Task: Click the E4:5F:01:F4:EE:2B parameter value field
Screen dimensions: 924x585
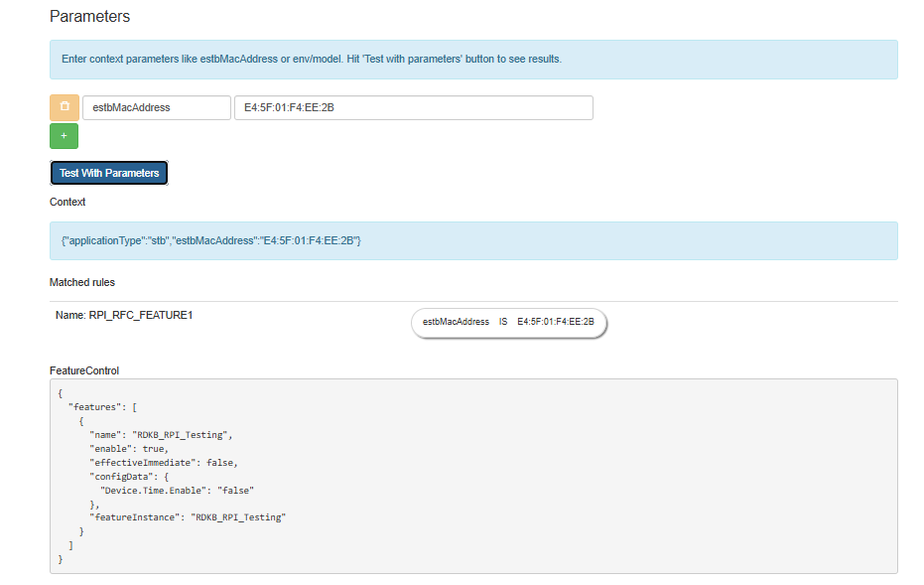Action: click(413, 107)
